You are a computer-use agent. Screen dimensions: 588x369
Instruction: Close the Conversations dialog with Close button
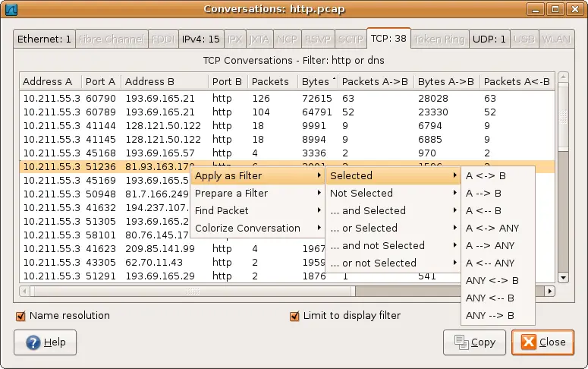click(542, 342)
